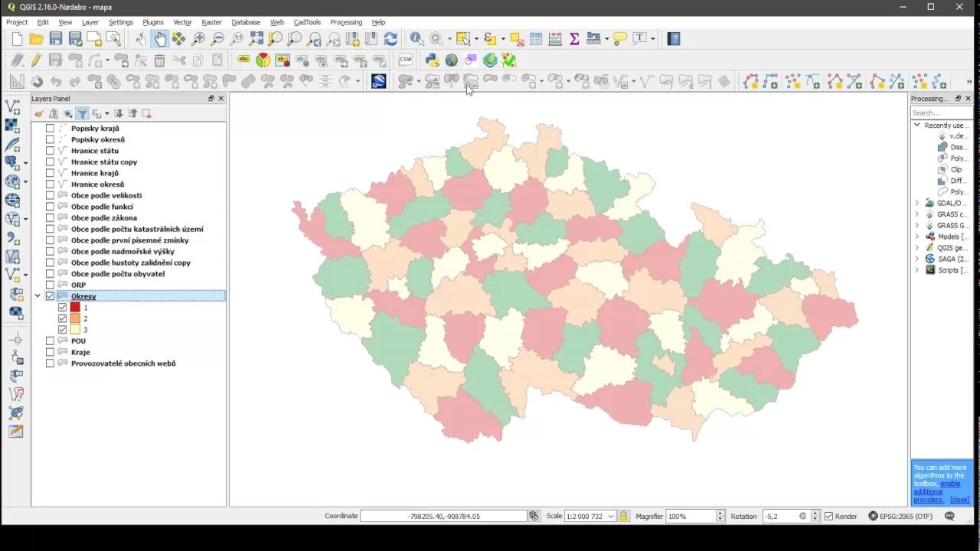
Task: Click the CSW MetaSearch icon
Action: coord(405,60)
